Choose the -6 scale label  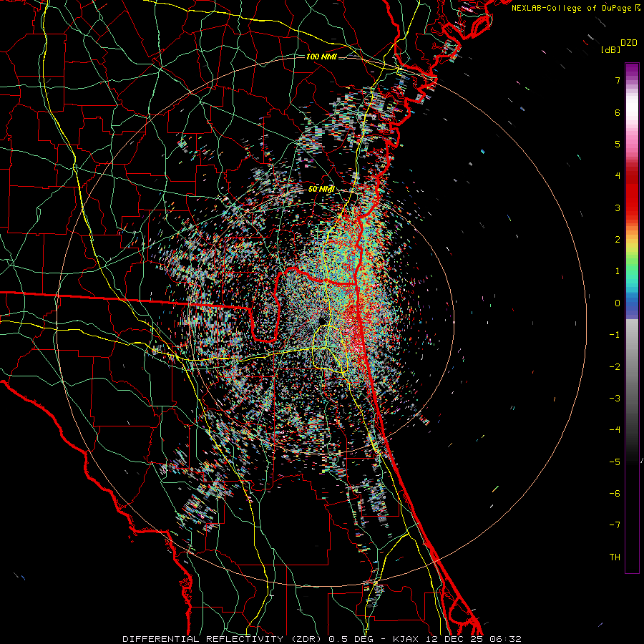coord(615,494)
